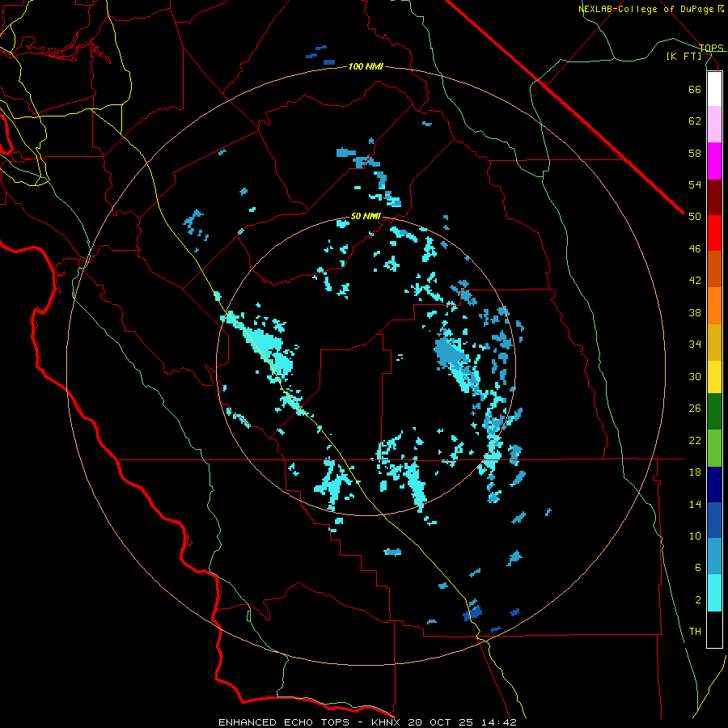The image size is (728, 728).
Task: Click the cyan legend swatch
Action: pyautogui.click(x=714, y=593)
